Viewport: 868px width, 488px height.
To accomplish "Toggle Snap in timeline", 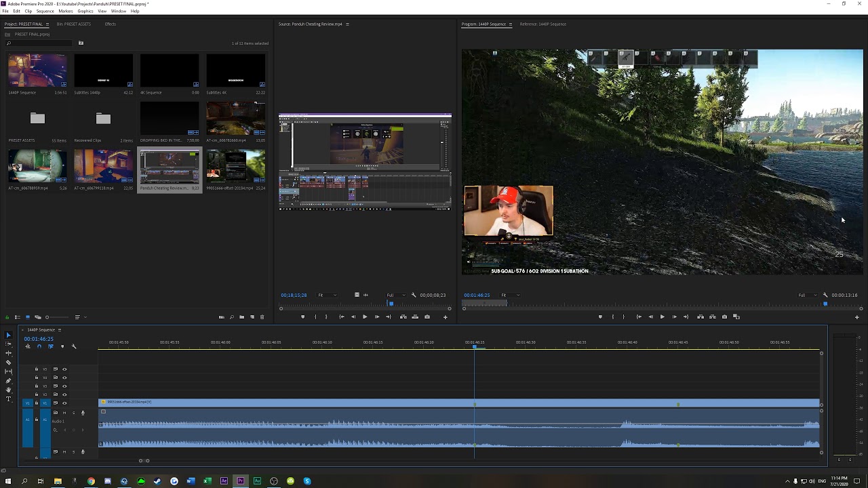I will (39, 346).
